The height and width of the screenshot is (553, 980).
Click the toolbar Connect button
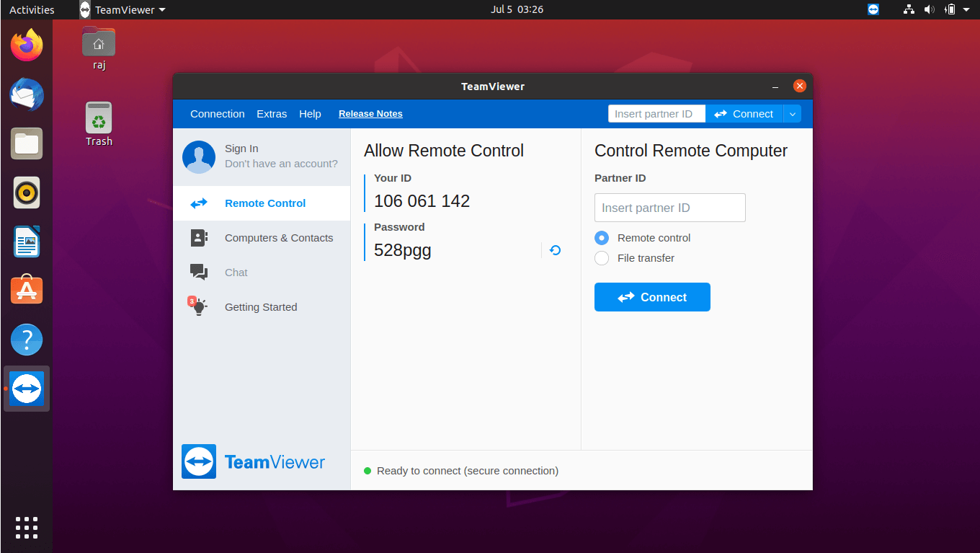[x=744, y=114]
